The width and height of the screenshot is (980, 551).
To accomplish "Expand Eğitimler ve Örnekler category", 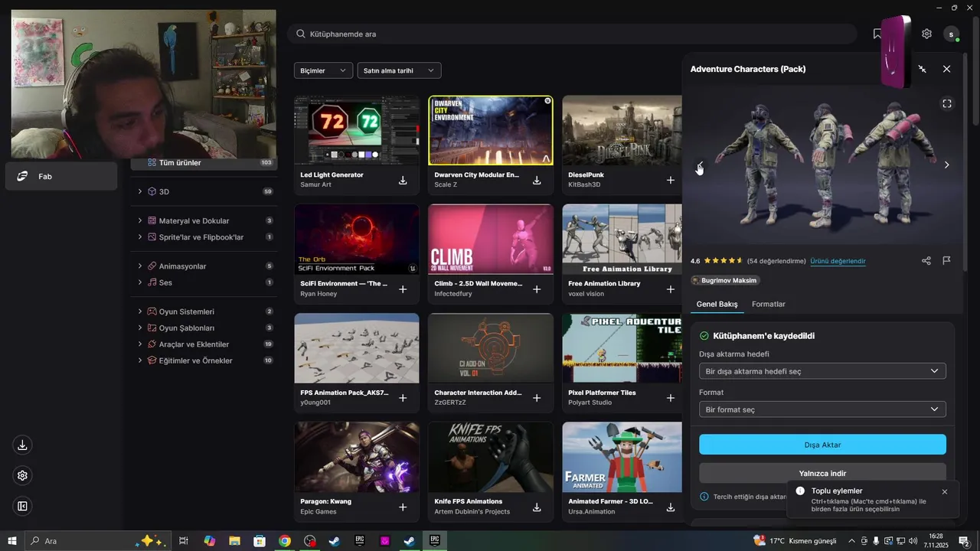I will (x=140, y=360).
